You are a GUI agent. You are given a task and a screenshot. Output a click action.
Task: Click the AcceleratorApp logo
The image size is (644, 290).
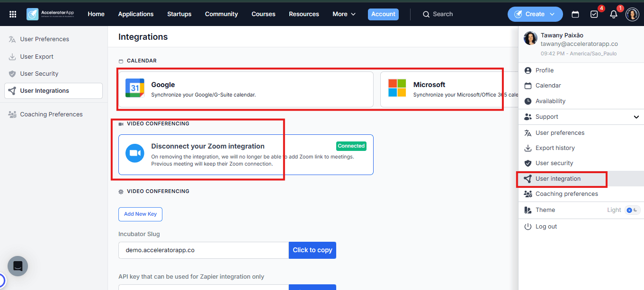51,14
